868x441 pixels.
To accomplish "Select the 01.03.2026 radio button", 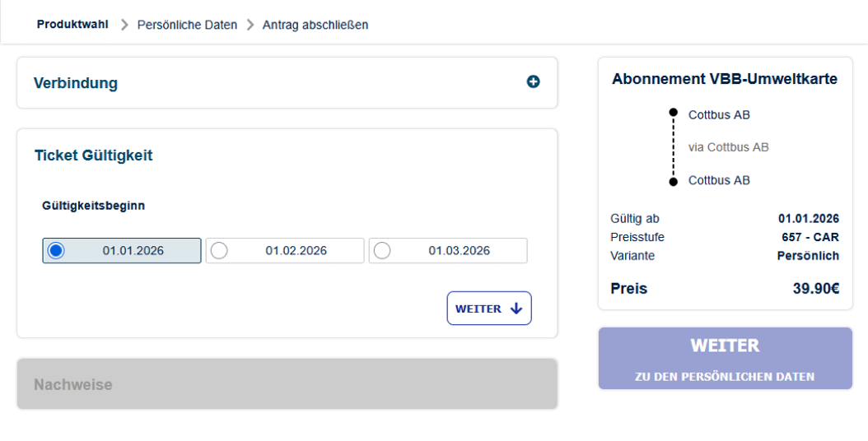I will (382, 251).
